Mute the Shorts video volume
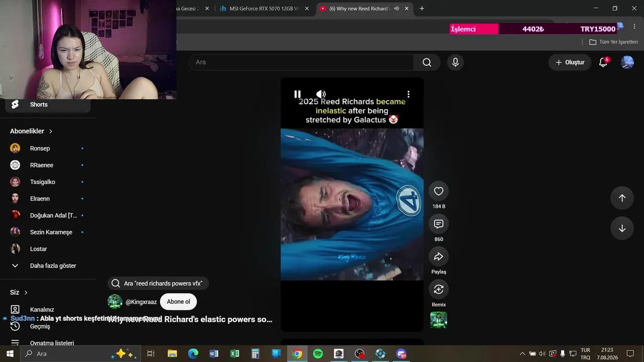 (321, 94)
